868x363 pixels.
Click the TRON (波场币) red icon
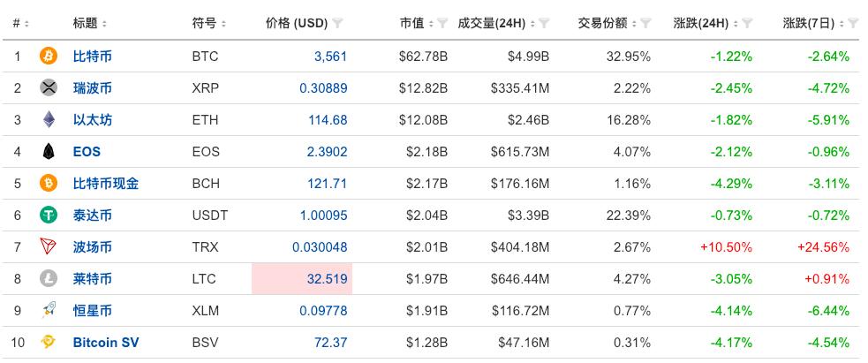point(49,246)
